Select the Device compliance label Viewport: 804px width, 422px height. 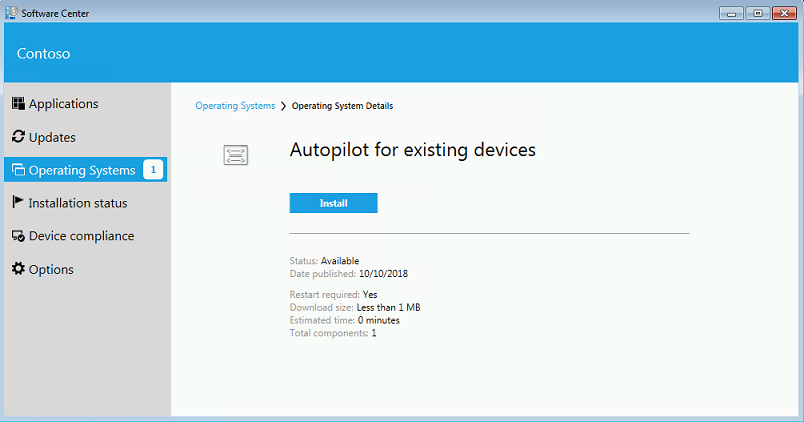coord(81,236)
